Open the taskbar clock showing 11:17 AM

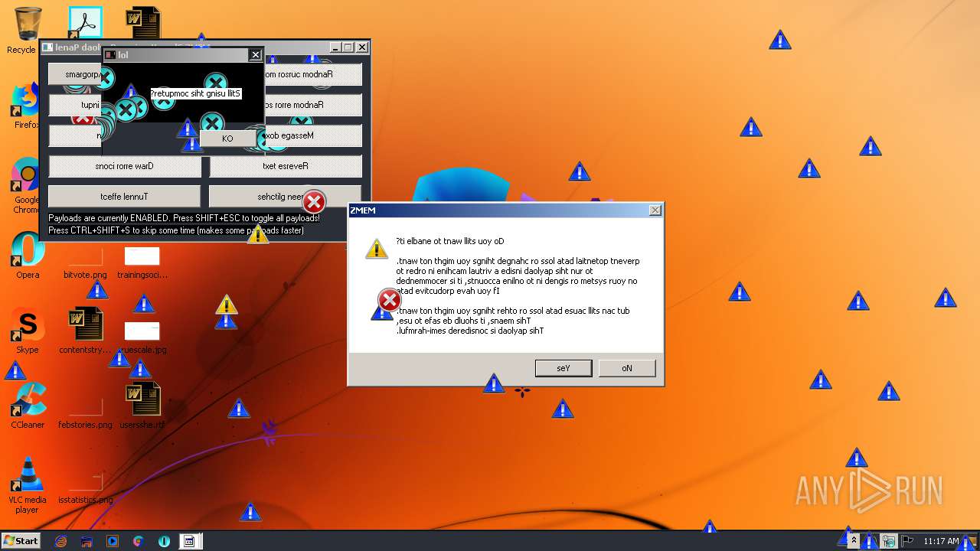(941, 541)
